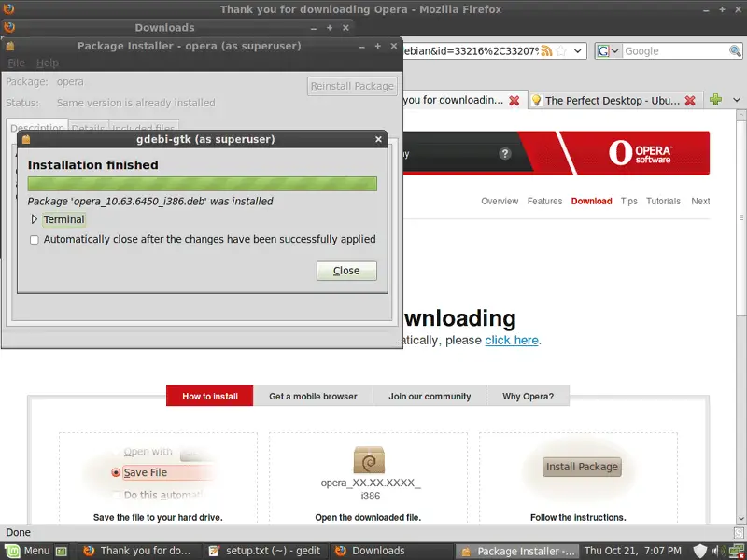This screenshot has width=747, height=560.
Task: Select the Save File radio button illustration
Action: [x=115, y=472]
